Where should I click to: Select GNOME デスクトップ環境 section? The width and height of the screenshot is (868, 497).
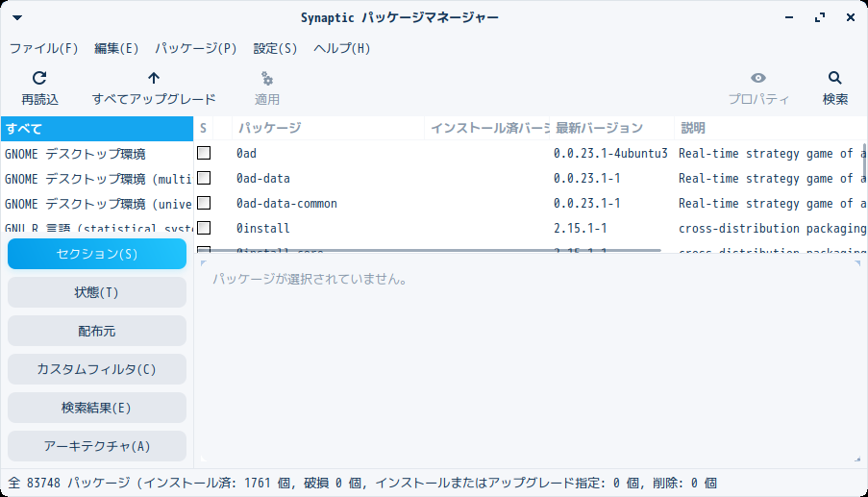[97, 154]
